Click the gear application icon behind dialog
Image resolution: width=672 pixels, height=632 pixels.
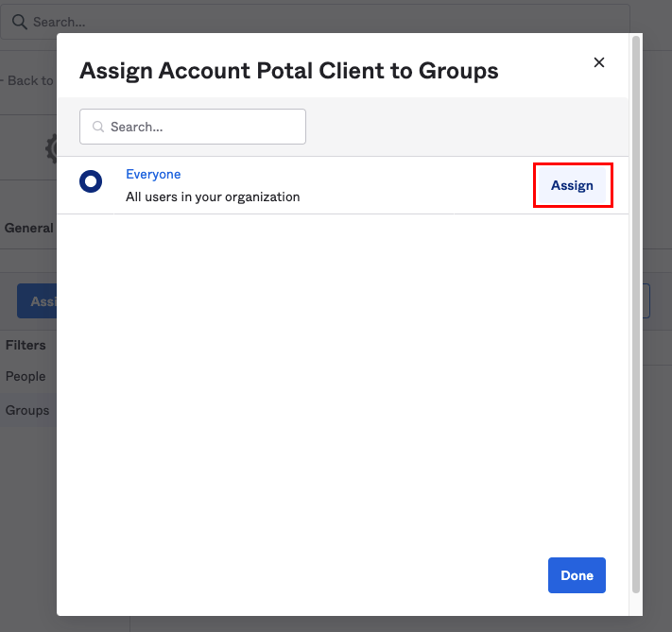(x=51, y=147)
